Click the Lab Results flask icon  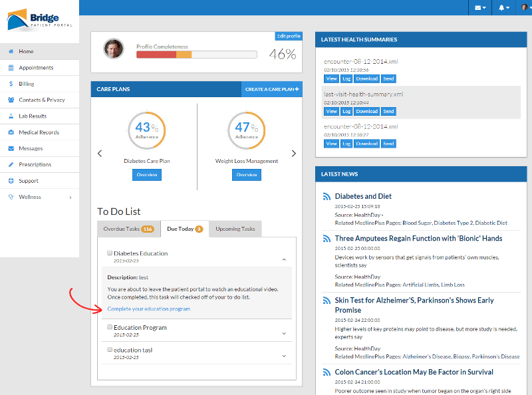(x=11, y=116)
